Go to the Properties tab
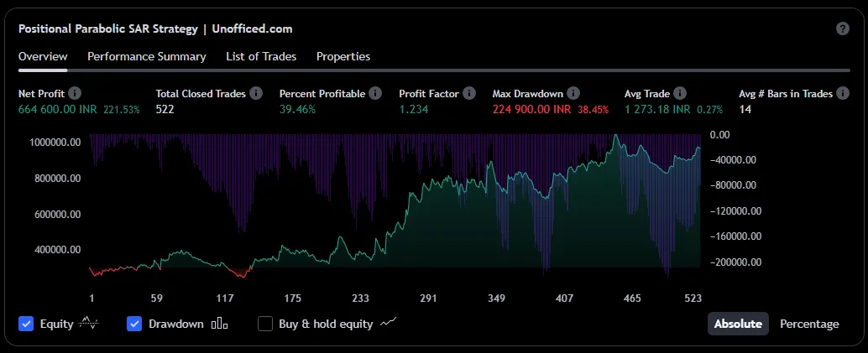 tap(342, 56)
